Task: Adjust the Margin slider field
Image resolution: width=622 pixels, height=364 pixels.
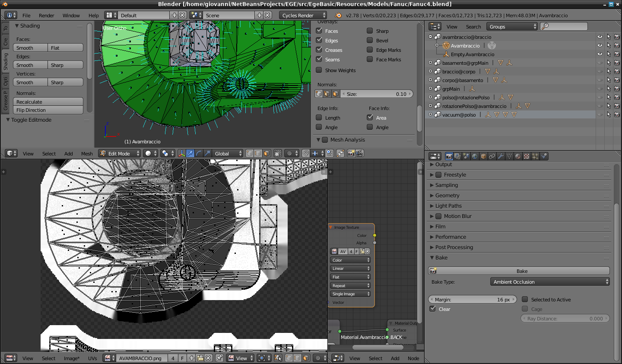Action: click(473, 299)
